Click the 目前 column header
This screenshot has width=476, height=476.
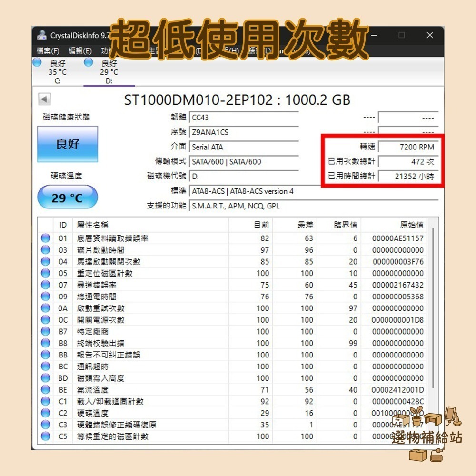pyautogui.click(x=250, y=225)
